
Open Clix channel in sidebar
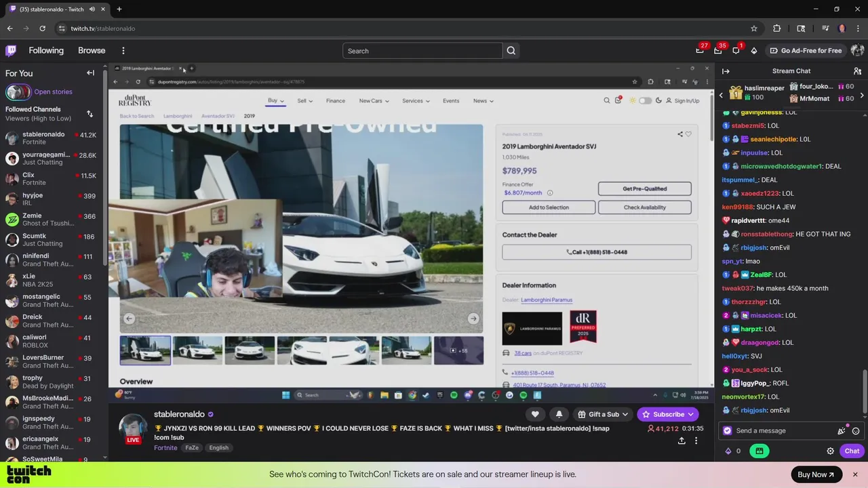click(x=52, y=179)
